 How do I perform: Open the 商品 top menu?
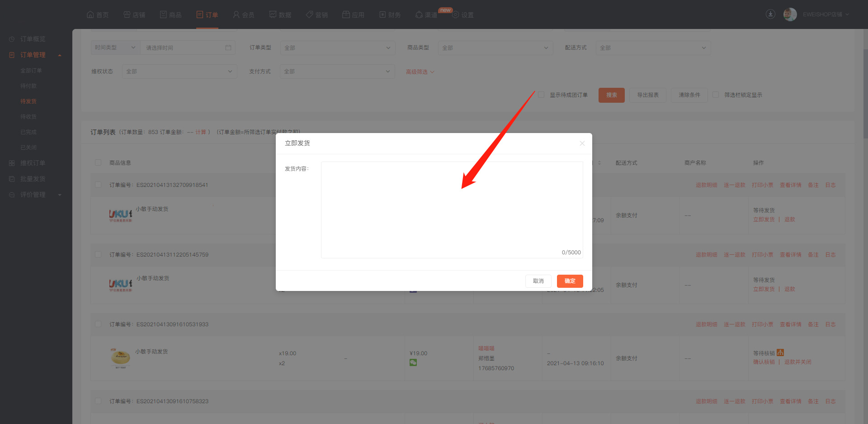(x=171, y=15)
